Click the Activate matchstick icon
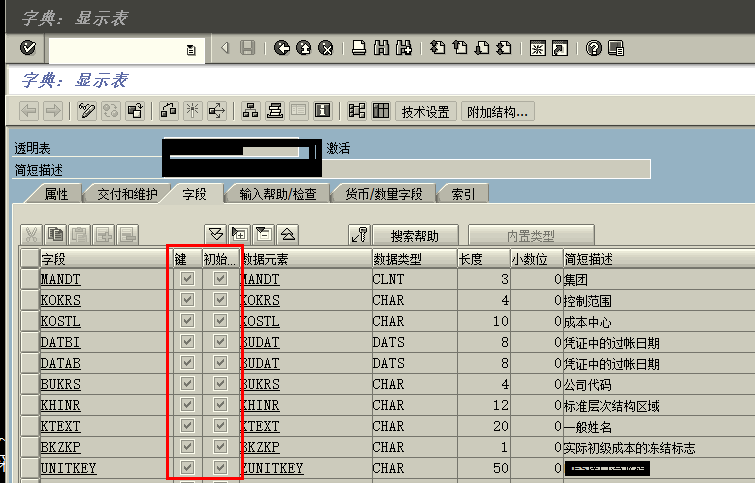The height and width of the screenshot is (483, 755). [x=193, y=111]
